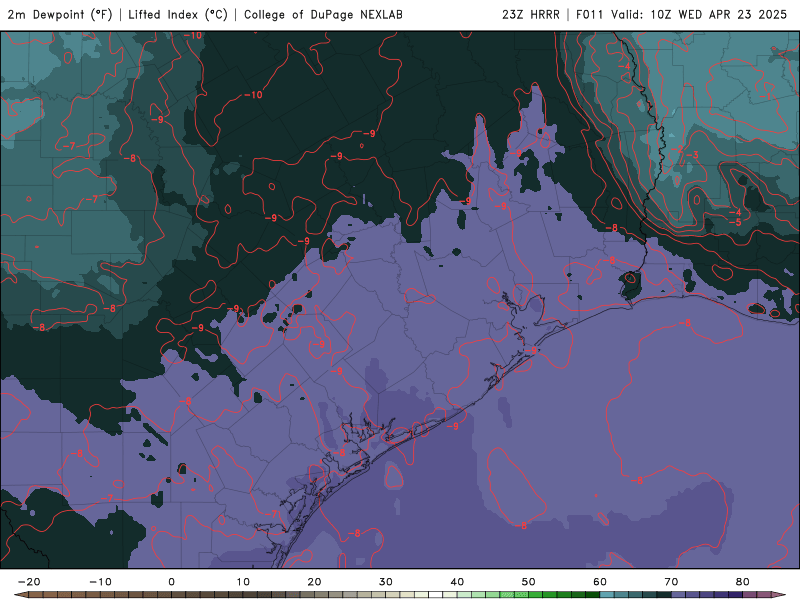Click the 10 tick label on the colorbar
This screenshot has height=600, width=800.
pyautogui.click(x=243, y=582)
